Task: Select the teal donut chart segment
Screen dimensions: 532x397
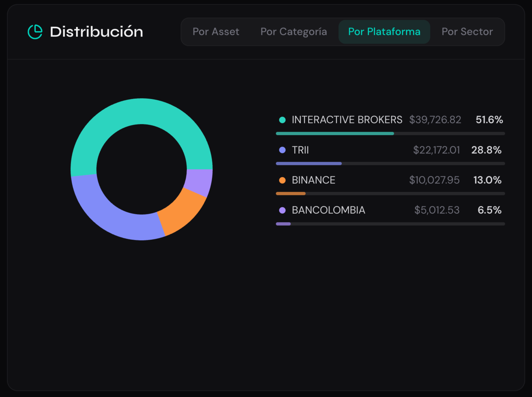Action: 141,111
